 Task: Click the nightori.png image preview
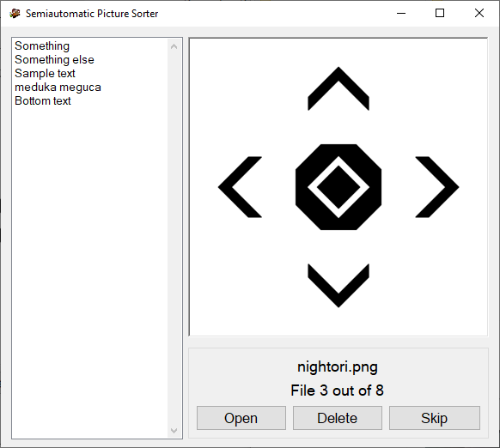click(x=338, y=187)
